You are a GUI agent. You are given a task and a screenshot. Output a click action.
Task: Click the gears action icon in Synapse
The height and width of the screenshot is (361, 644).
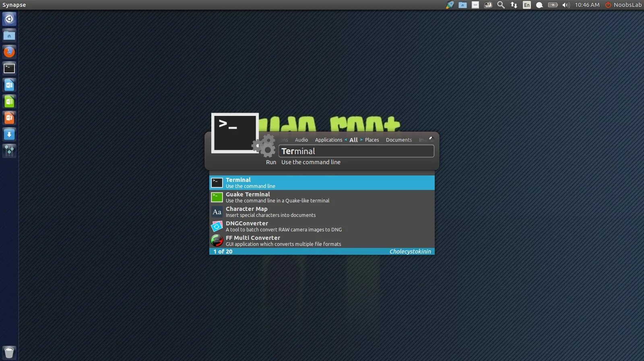(x=264, y=146)
